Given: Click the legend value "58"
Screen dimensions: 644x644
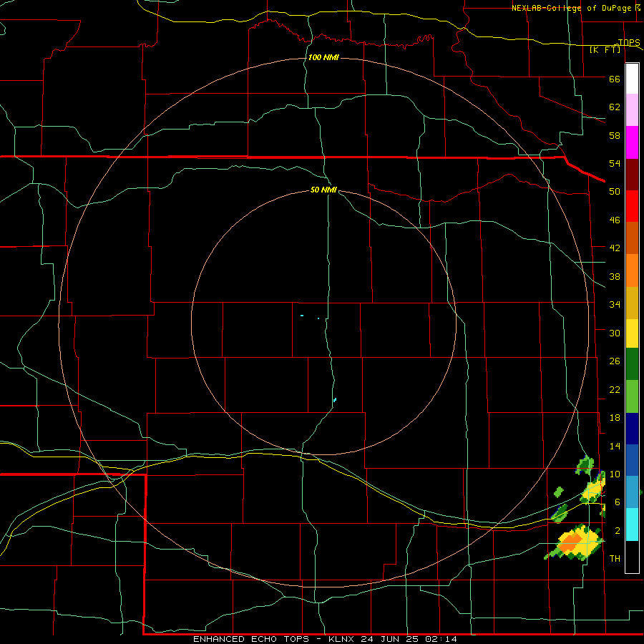Looking at the screenshot, I should pos(615,135).
